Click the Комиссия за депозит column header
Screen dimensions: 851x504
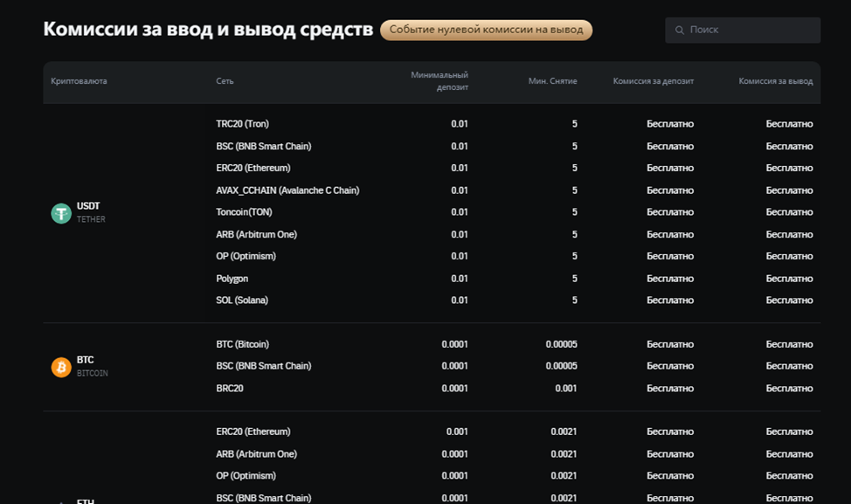click(x=654, y=81)
